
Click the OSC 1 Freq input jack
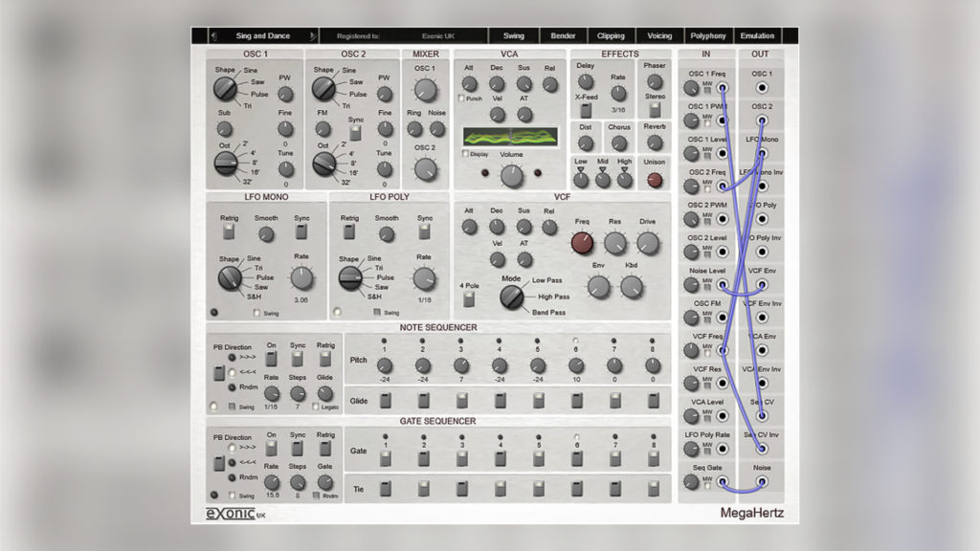click(x=722, y=88)
